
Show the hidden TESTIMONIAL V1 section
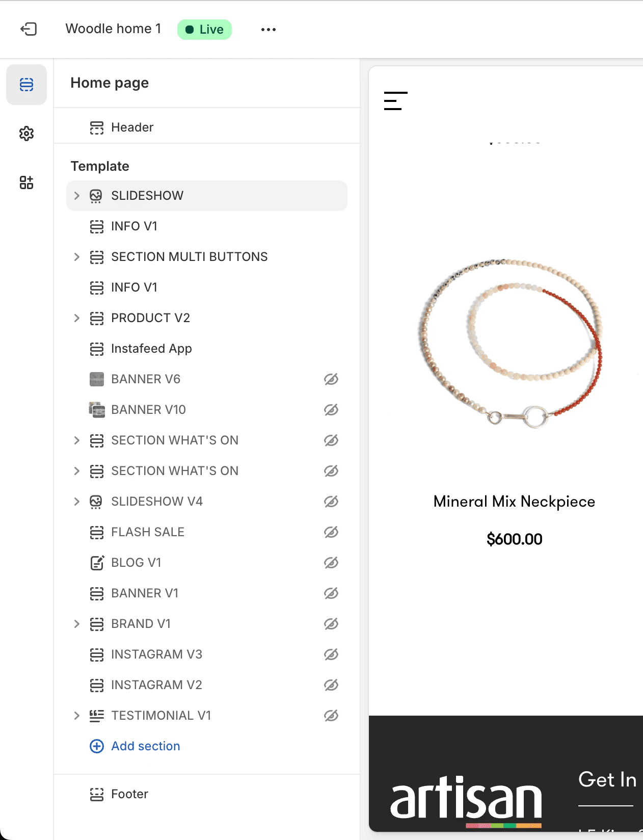(331, 716)
